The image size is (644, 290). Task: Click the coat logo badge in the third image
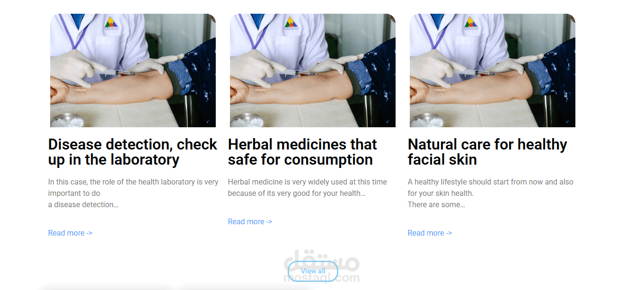click(x=471, y=23)
